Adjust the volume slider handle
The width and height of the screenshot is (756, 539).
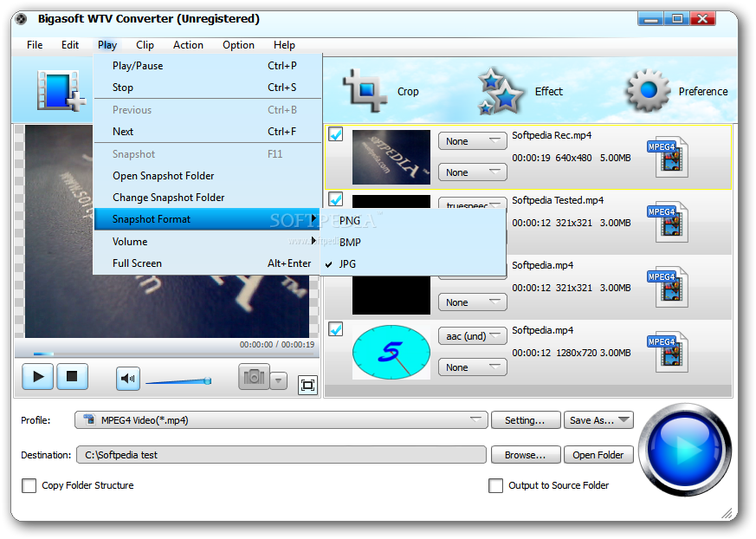207,380
